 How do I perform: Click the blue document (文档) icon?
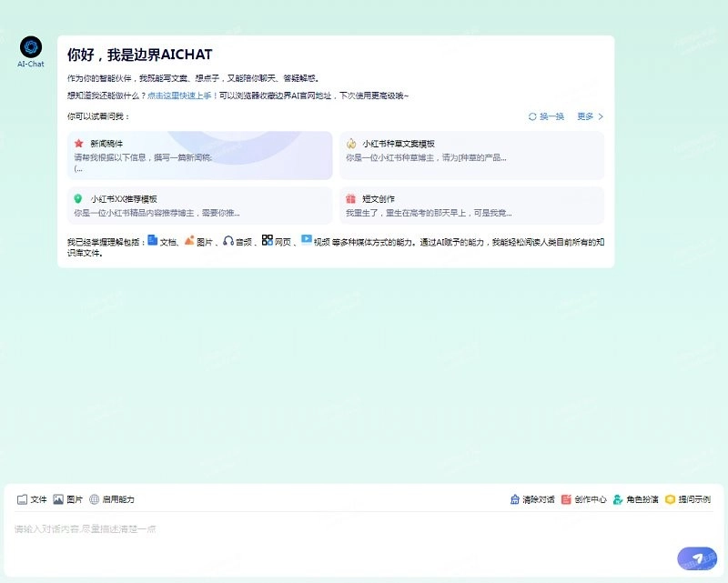[153, 240]
